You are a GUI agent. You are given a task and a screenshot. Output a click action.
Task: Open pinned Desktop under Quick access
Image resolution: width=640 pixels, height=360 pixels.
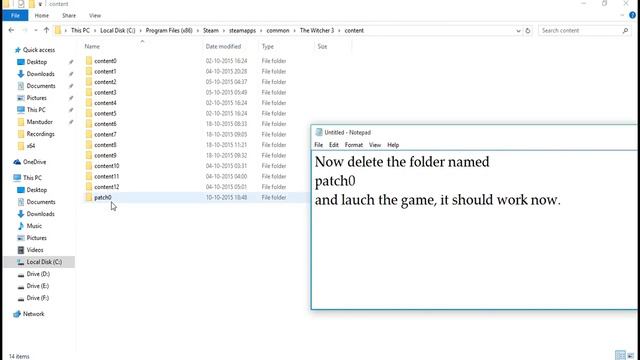(37, 62)
